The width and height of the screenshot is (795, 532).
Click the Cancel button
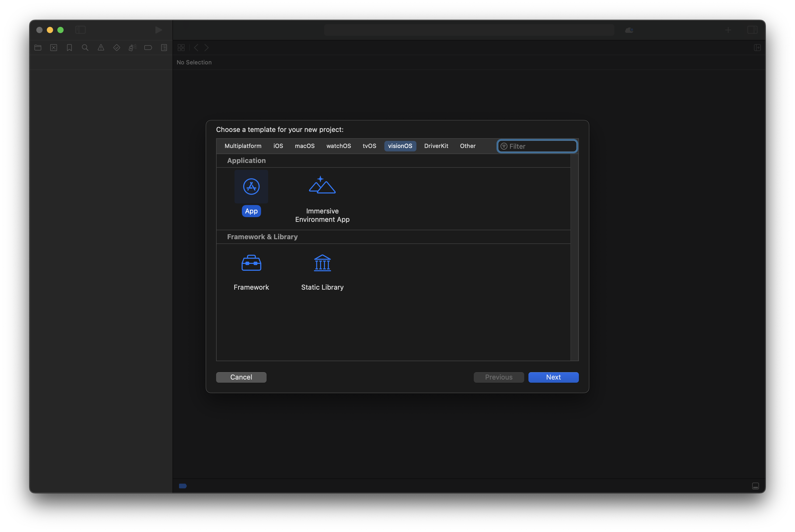tap(241, 377)
